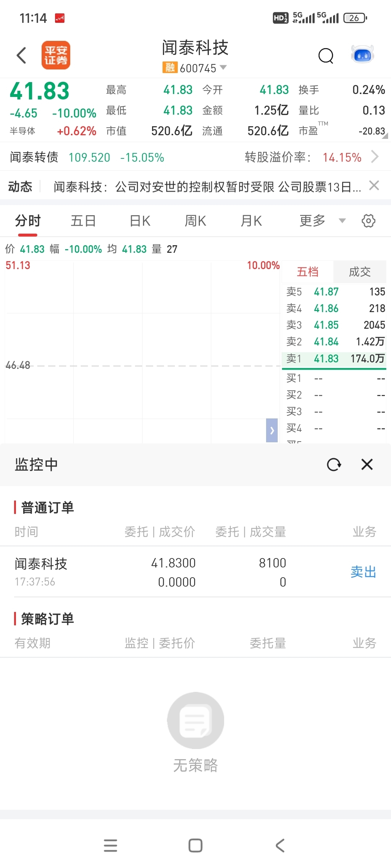Open the robot assistant icon

coord(362,55)
